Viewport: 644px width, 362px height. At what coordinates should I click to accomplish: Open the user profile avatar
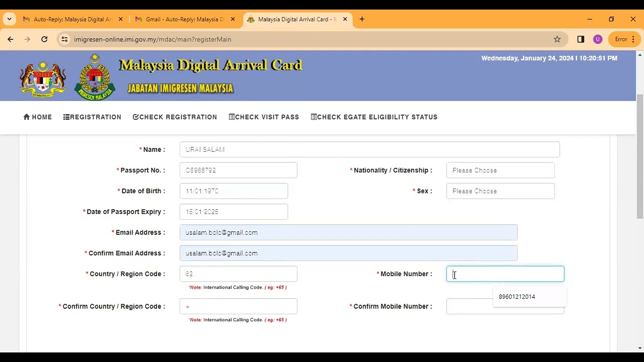tap(598, 39)
